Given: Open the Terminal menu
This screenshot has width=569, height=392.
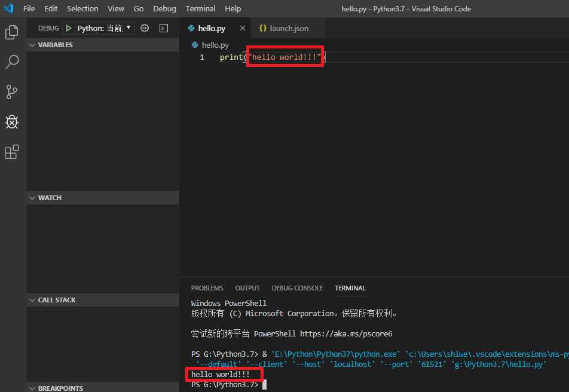Looking at the screenshot, I should pyautogui.click(x=200, y=9).
